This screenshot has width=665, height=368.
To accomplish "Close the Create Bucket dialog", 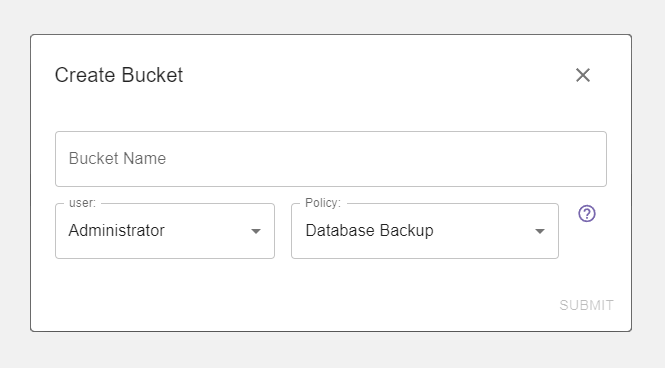I will click(583, 75).
